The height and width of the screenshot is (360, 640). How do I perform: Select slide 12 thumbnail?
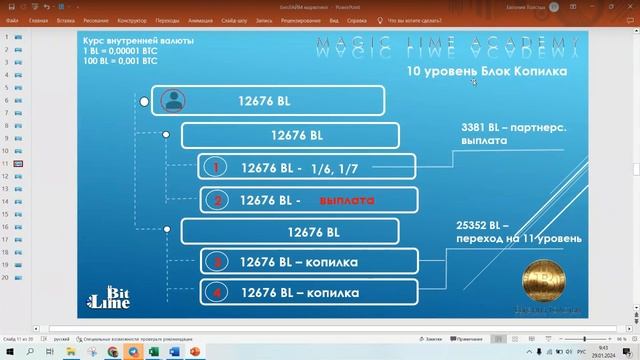(18, 176)
